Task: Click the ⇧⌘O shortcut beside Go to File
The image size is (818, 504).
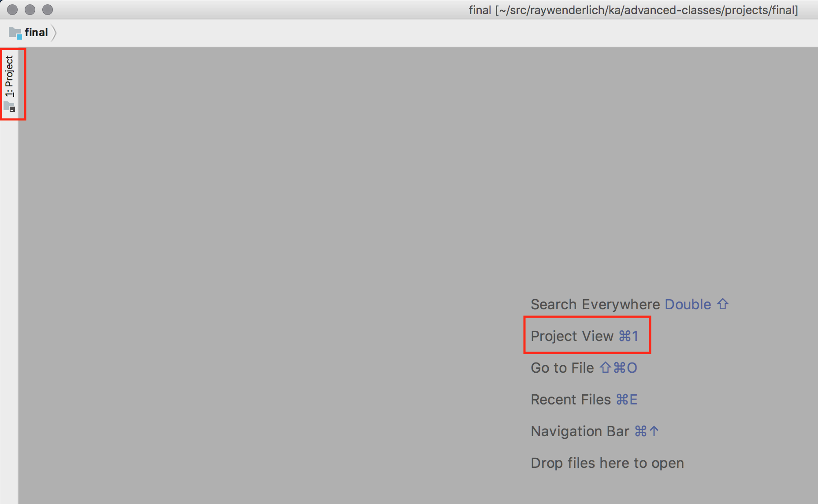Action: 618,368
